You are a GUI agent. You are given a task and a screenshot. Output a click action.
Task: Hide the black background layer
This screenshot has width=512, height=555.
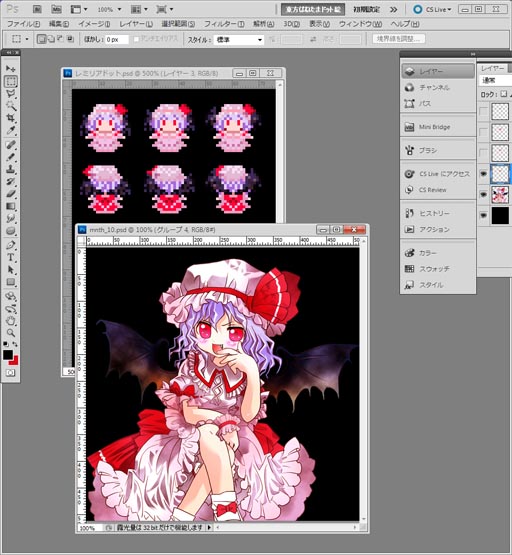(x=483, y=215)
